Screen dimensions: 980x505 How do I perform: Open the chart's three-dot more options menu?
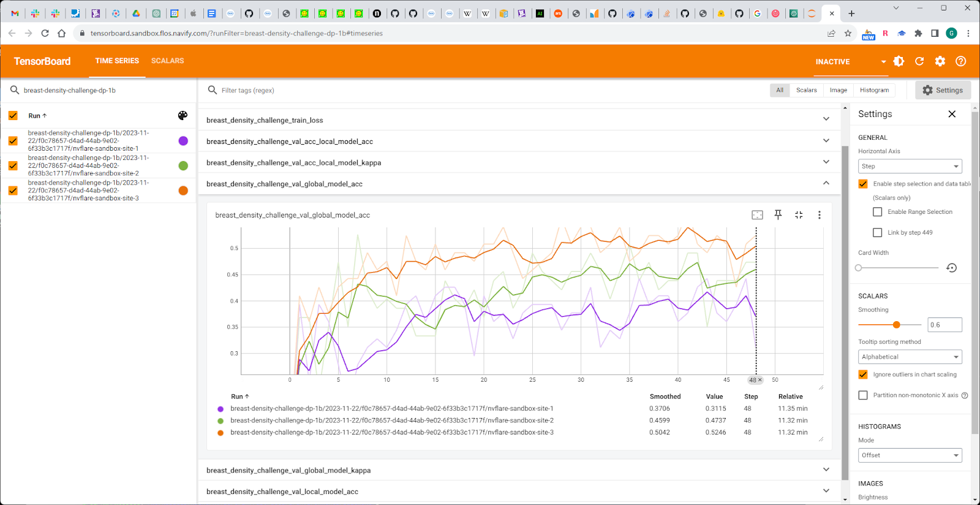point(819,215)
